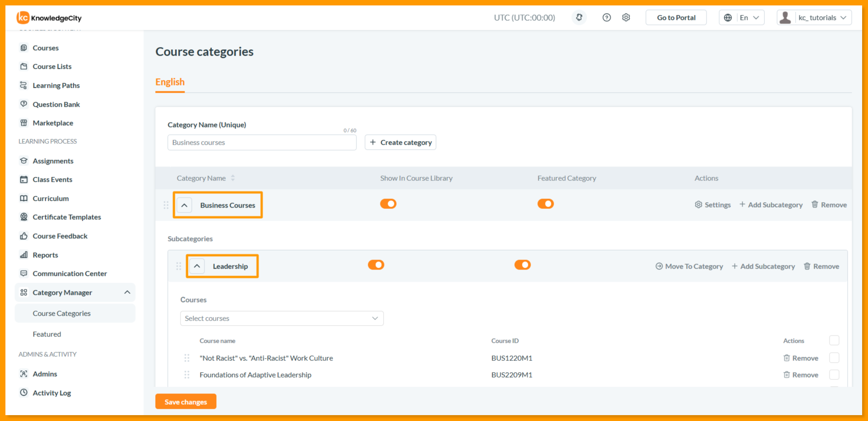Image resolution: width=868 pixels, height=421 pixels.
Task: Open the kc_tutorials account dropdown
Action: coord(814,18)
